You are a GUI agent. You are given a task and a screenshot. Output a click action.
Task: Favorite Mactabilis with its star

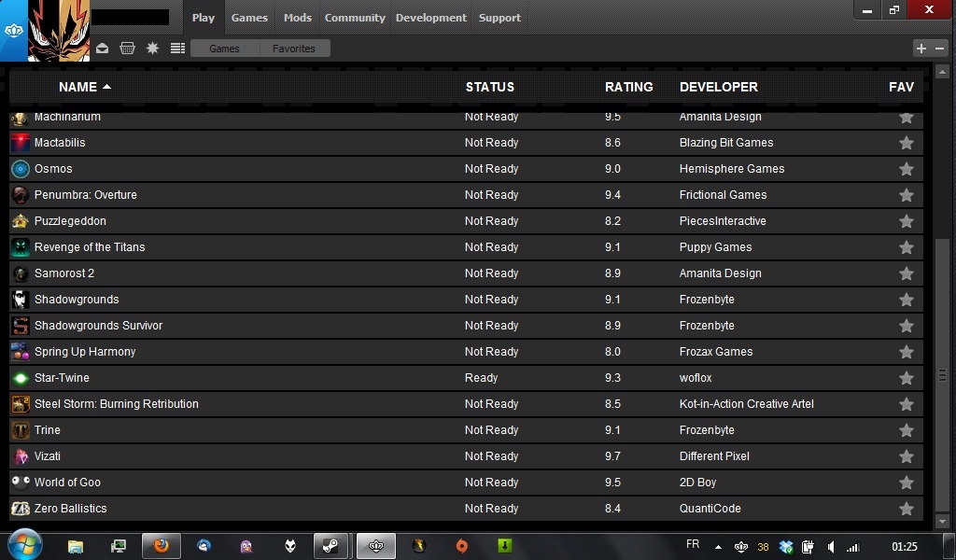907,143
